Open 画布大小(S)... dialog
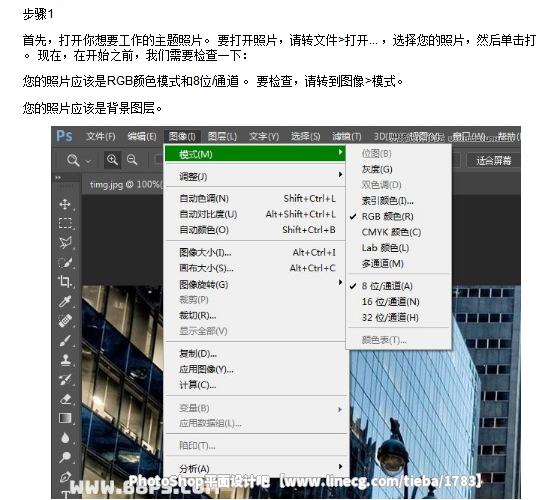Image resolution: width=537 pixels, height=500 pixels. 255,268
